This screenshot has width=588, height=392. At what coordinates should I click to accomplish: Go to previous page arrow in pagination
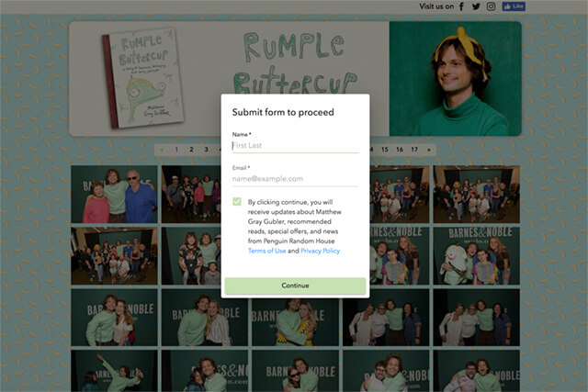pos(162,149)
